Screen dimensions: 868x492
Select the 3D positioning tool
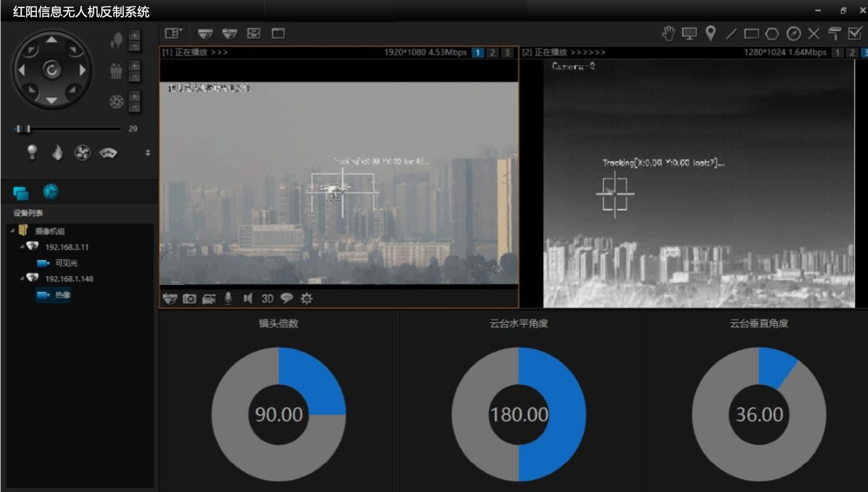click(x=268, y=298)
